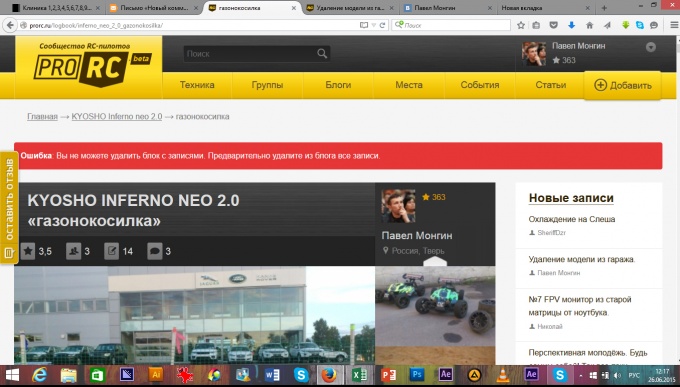Click header user avatar Павел Монгин

534,54
